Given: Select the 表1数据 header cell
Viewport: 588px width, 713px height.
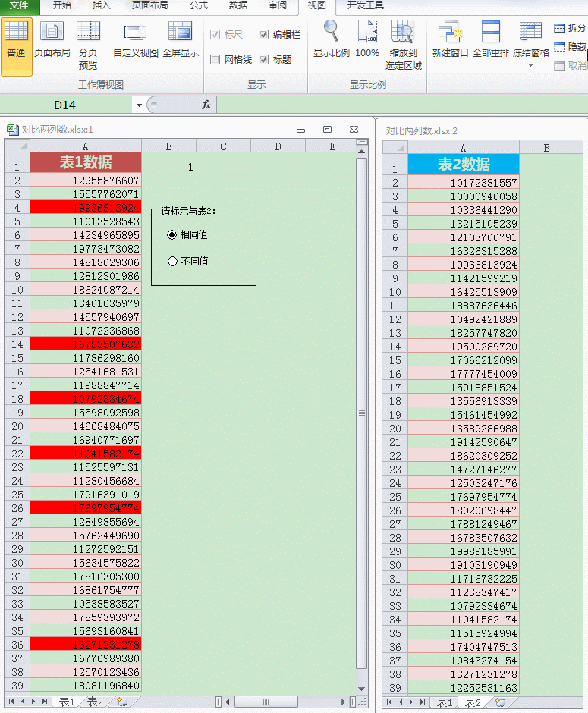Looking at the screenshot, I should coord(86,162).
